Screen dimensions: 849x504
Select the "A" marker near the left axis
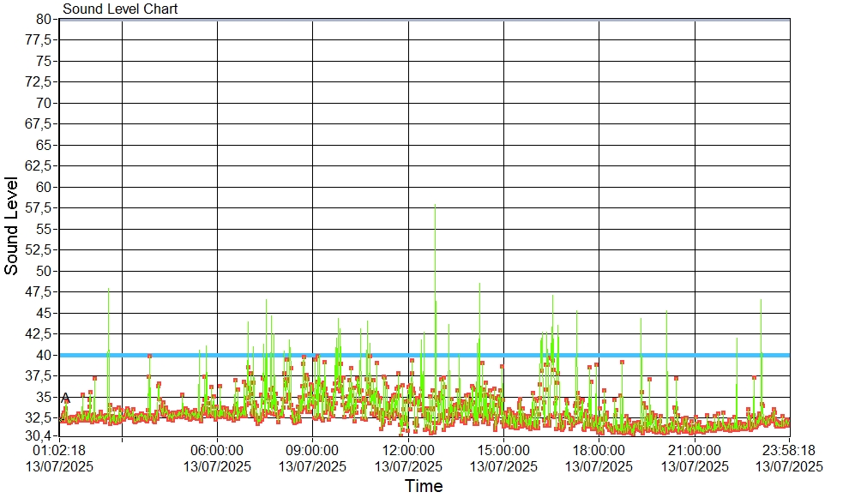tap(66, 398)
